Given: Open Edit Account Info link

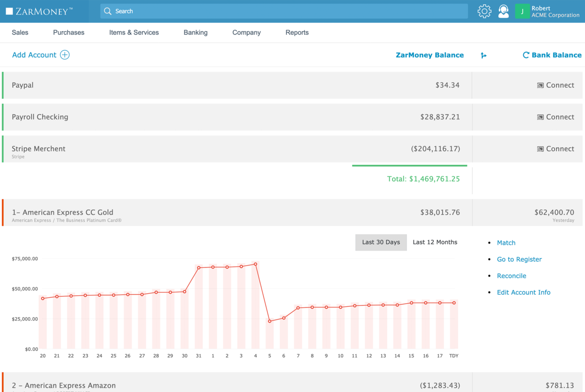Looking at the screenshot, I should click(523, 293).
